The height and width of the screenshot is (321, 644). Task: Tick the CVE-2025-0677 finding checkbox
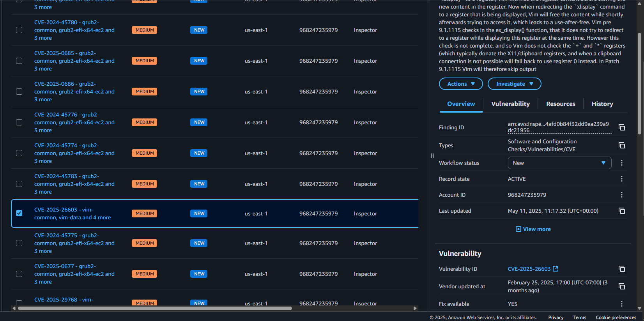tap(19, 274)
